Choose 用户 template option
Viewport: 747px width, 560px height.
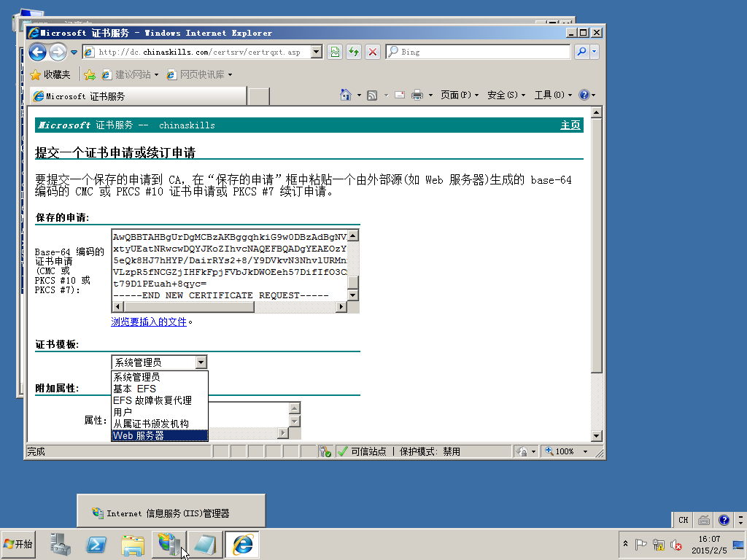click(x=160, y=412)
